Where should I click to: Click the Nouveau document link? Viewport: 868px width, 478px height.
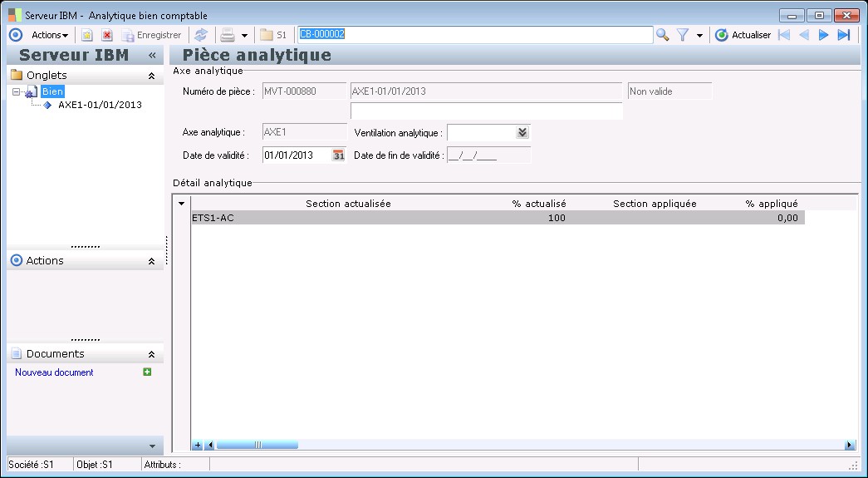(x=54, y=372)
